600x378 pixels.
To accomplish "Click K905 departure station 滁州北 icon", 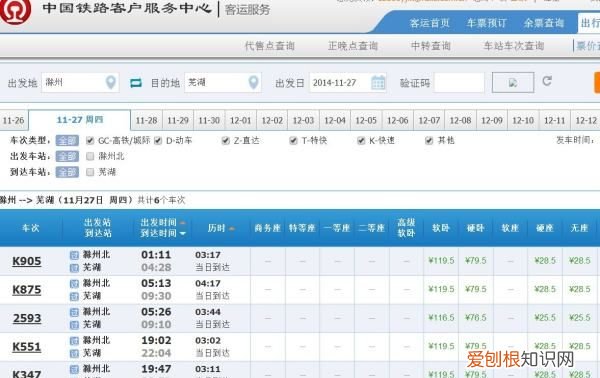I will click(74, 255).
